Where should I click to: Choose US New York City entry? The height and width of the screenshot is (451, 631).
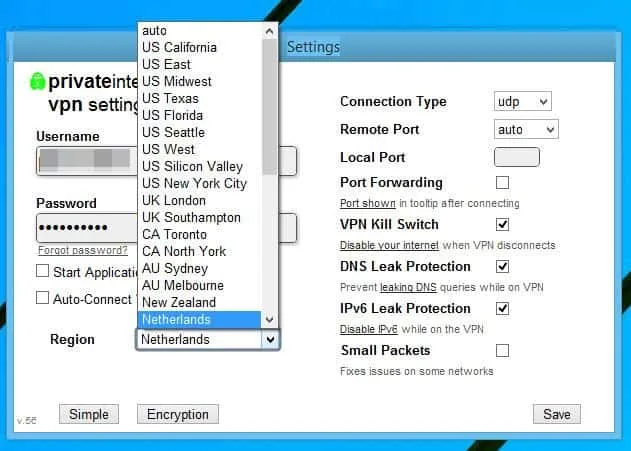point(200,183)
